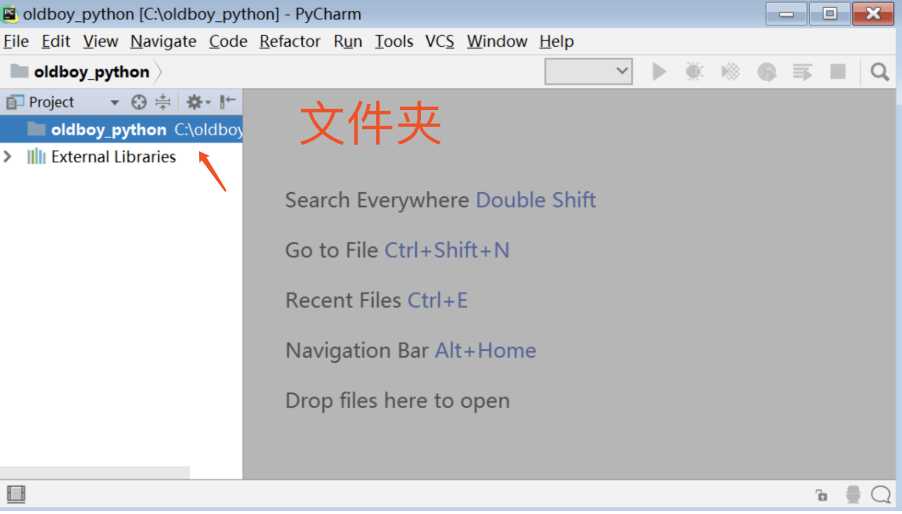The height and width of the screenshot is (514, 902).
Task: Click the 'Navigation Bar' hint text
Action: pos(357,350)
